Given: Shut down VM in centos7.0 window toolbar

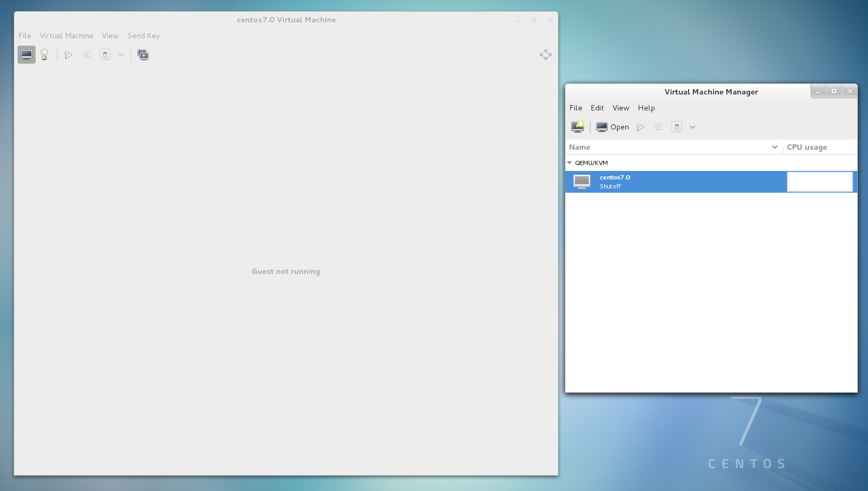Looking at the screenshot, I should tap(105, 55).
